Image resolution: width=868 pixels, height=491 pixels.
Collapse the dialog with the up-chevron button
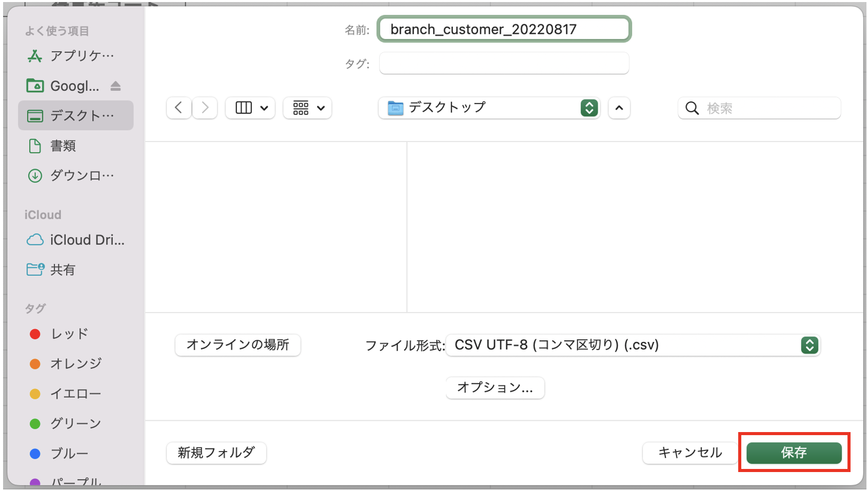(x=619, y=108)
